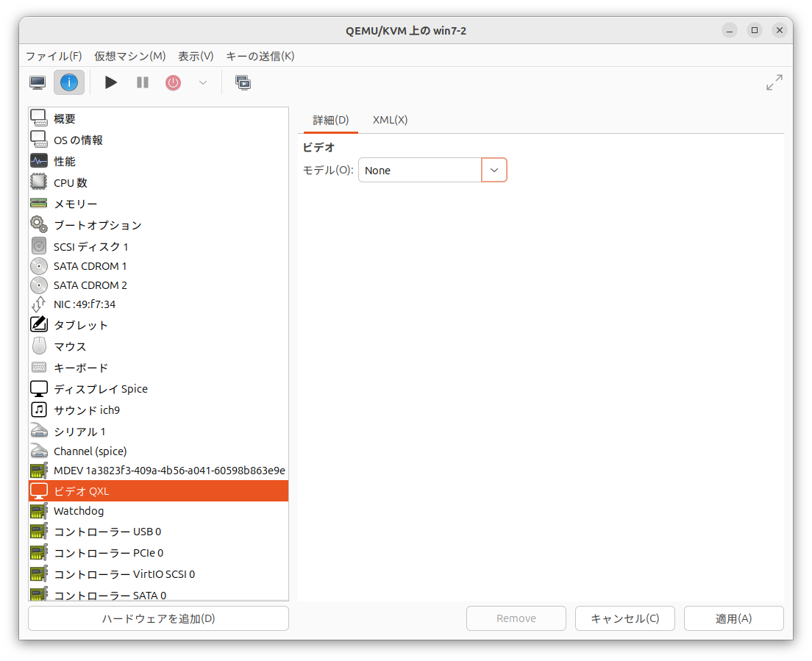Screen dimensions: 812x661
Task: Select コントローラー PCIe 0 card icon
Action: 39,553
